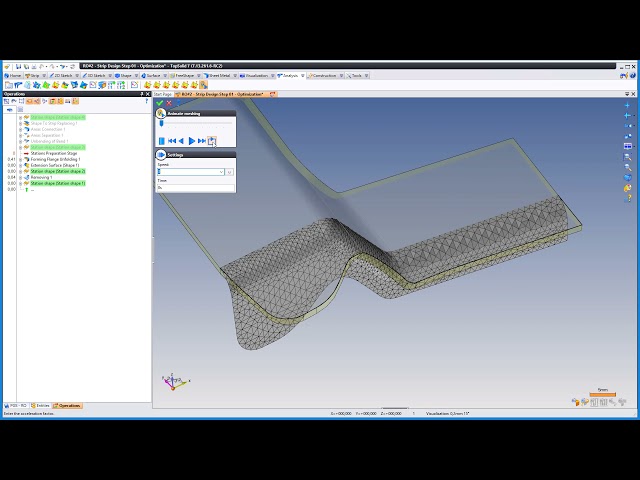
Task: Switch to the Entities panel tab
Action: click(x=41, y=406)
